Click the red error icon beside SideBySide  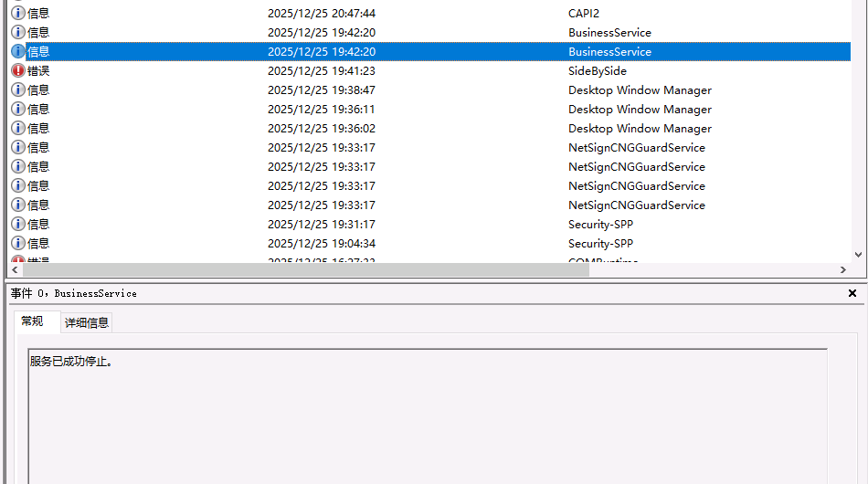17,71
